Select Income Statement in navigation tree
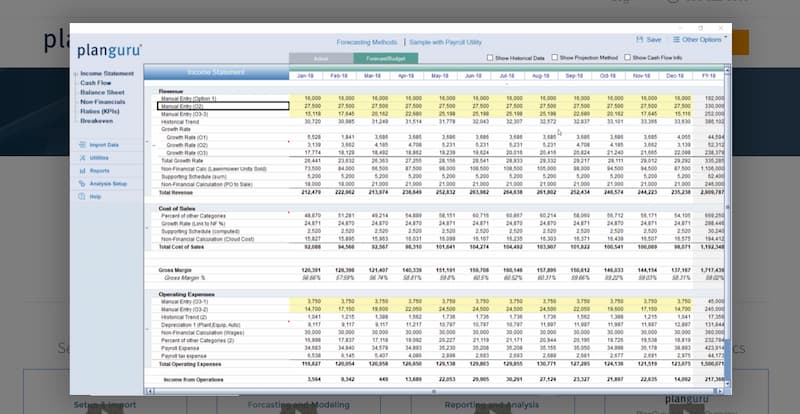Image resolution: width=800 pixels, height=414 pixels. click(107, 74)
